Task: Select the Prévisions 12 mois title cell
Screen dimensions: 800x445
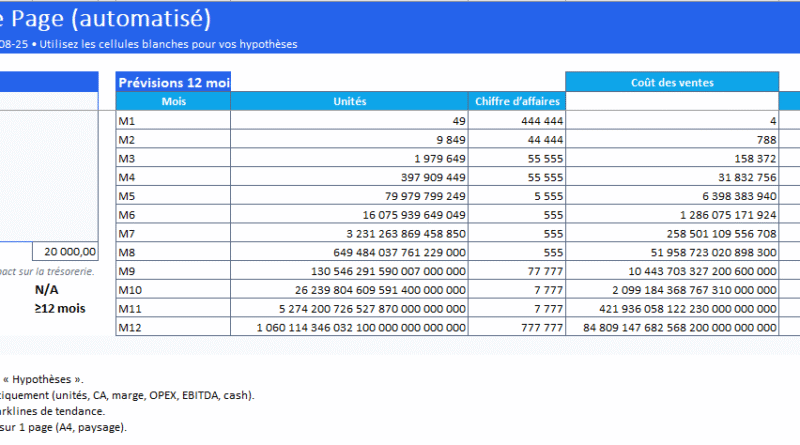Action: point(173,82)
